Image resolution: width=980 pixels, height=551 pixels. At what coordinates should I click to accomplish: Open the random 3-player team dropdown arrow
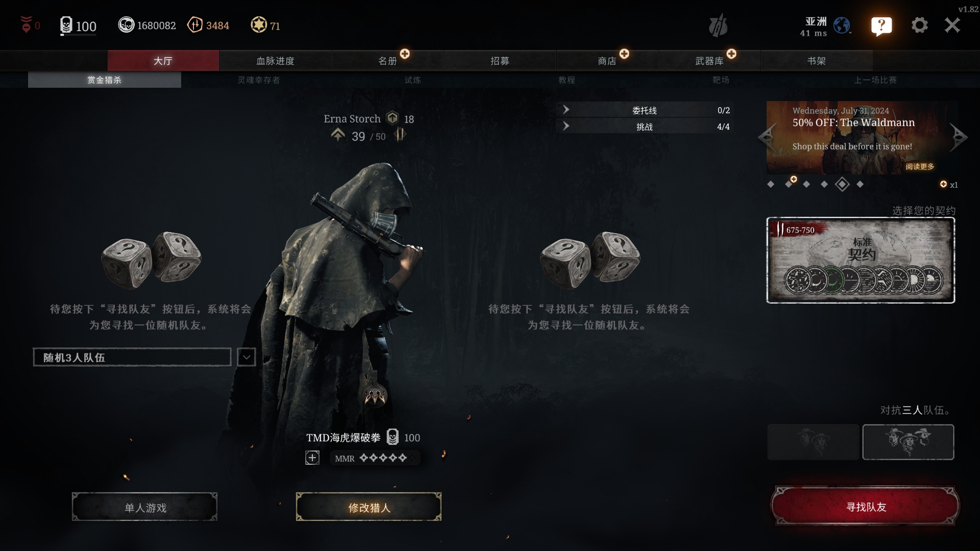pos(247,357)
